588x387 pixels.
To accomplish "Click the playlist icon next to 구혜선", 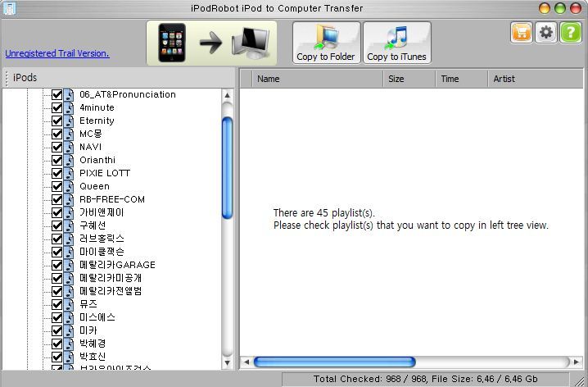I will pyautogui.click(x=69, y=226).
